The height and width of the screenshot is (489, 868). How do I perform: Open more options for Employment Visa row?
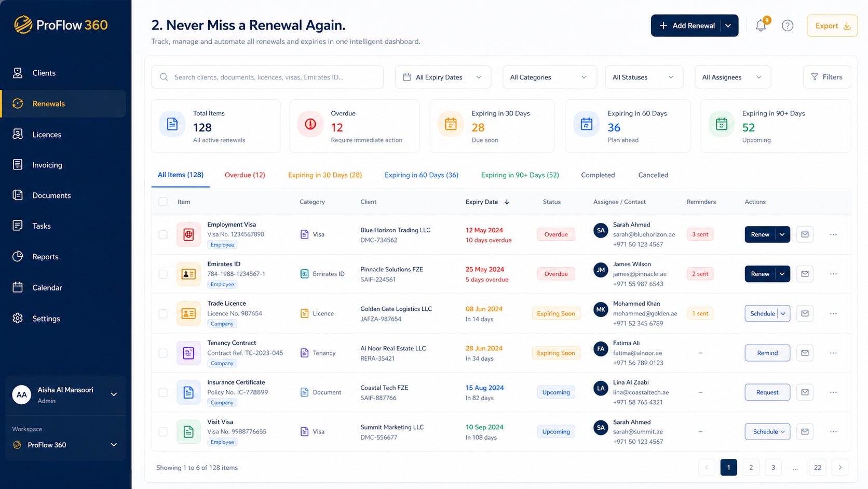click(x=833, y=234)
